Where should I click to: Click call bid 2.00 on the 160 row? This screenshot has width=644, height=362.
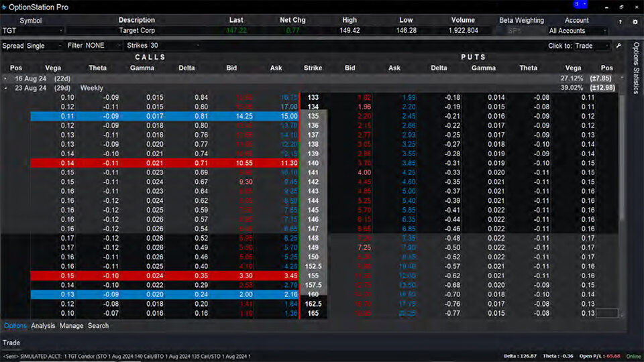click(x=246, y=294)
